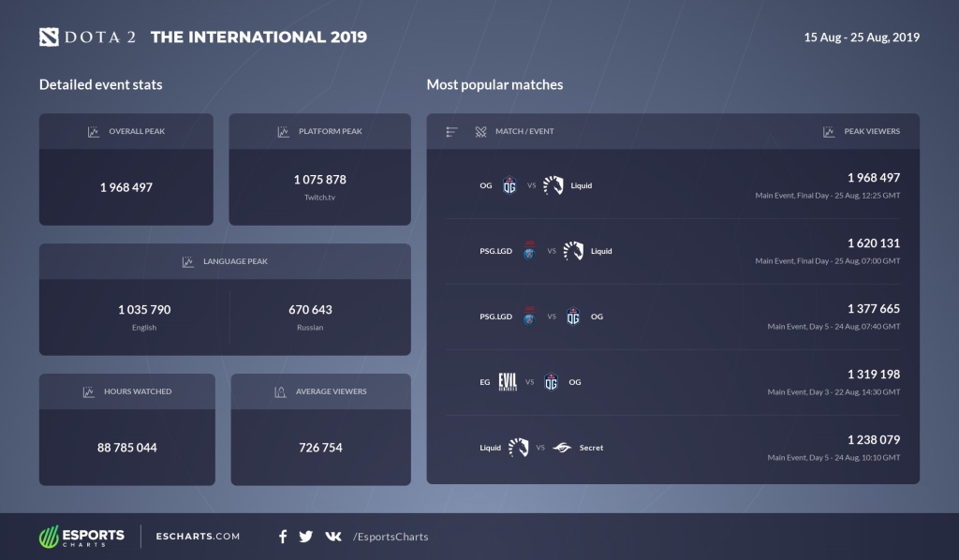The height and width of the screenshot is (560, 959).
Task: Click the chart icon beside Overall Peak
Action: click(94, 131)
